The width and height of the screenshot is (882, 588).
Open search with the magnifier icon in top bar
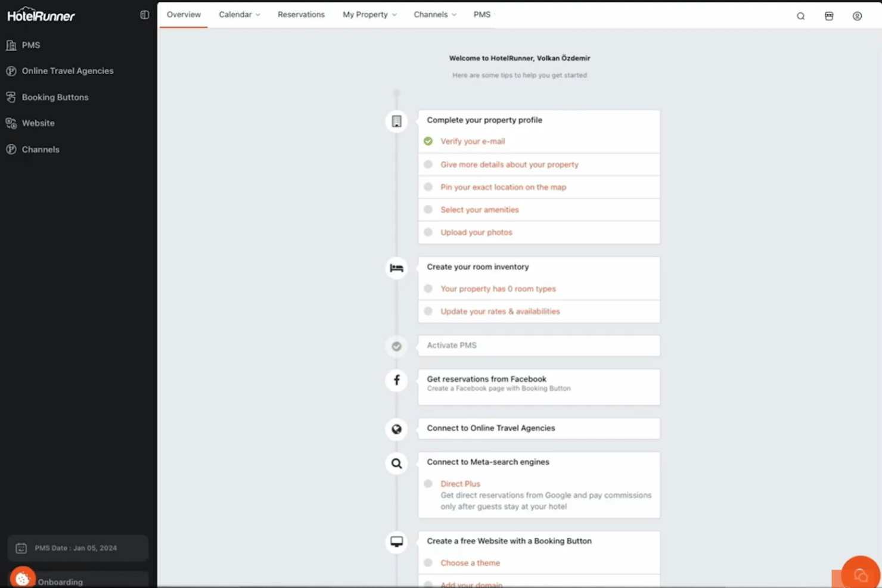[x=800, y=16]
